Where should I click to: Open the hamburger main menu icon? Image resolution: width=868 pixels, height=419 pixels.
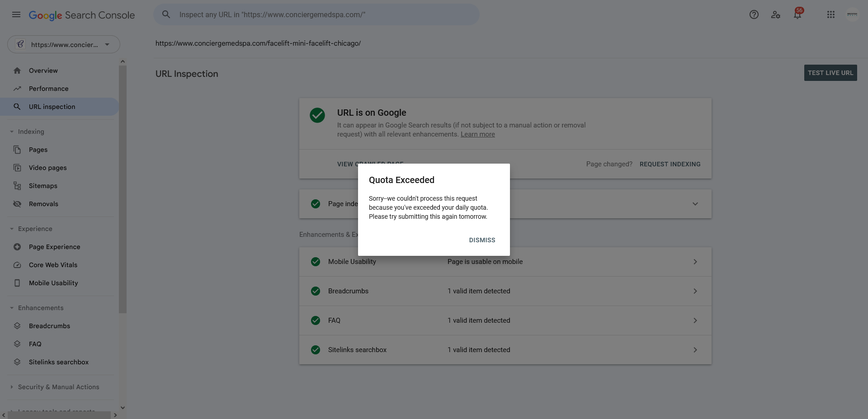pos(16,14)
